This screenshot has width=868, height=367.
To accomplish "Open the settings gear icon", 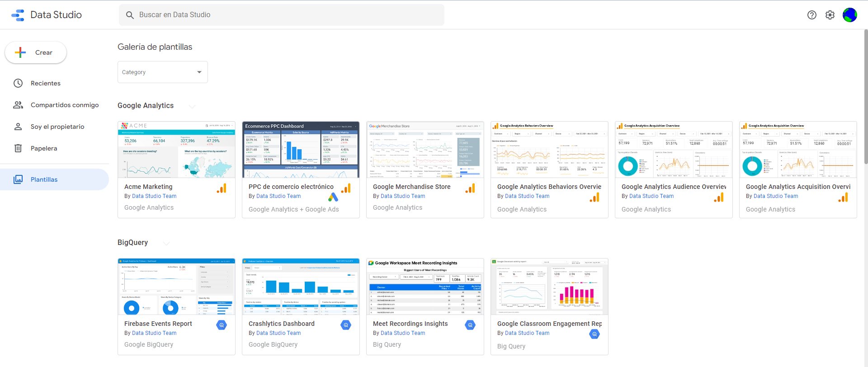I will (x=830, y=15).
